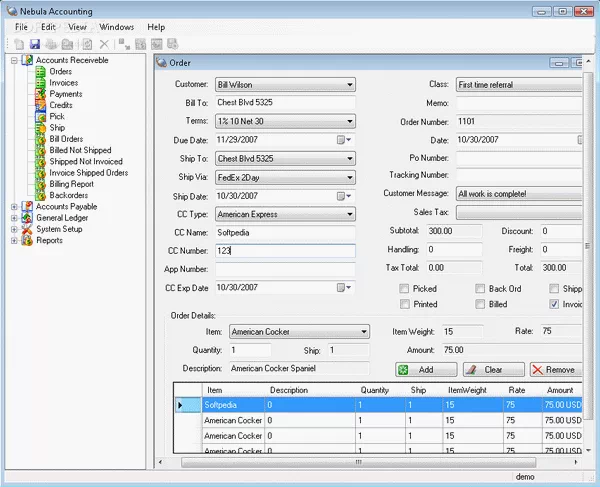Screen dimensions: 600x487
Task: Open Credits in the tree
Action: [61, 105]
